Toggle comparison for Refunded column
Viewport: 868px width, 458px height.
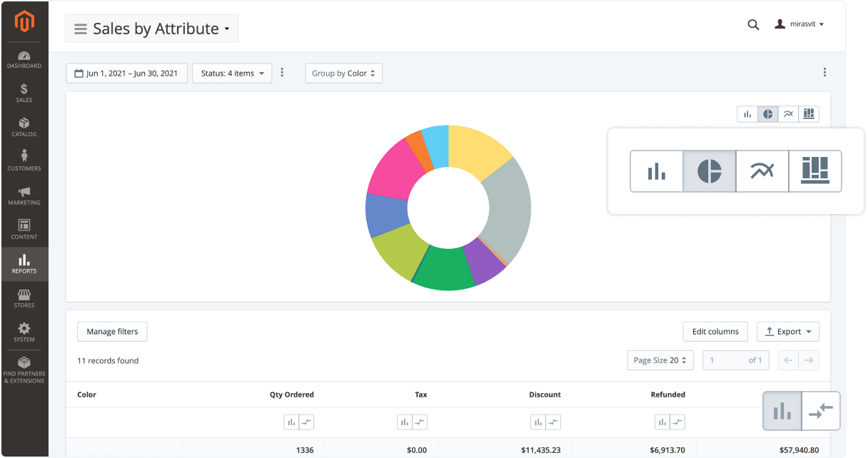(677, 422)
